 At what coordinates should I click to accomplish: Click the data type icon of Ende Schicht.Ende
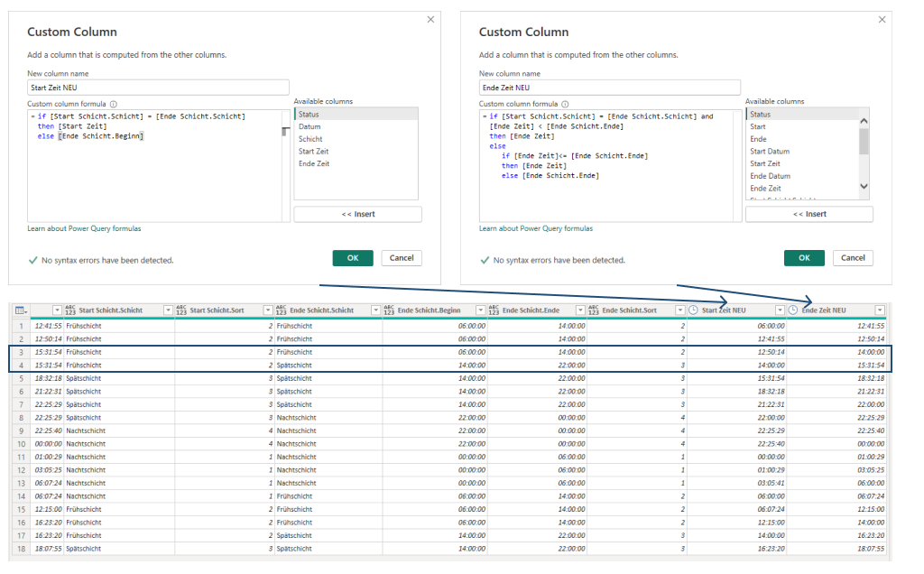pyautogui.click(x=494, y=310)
